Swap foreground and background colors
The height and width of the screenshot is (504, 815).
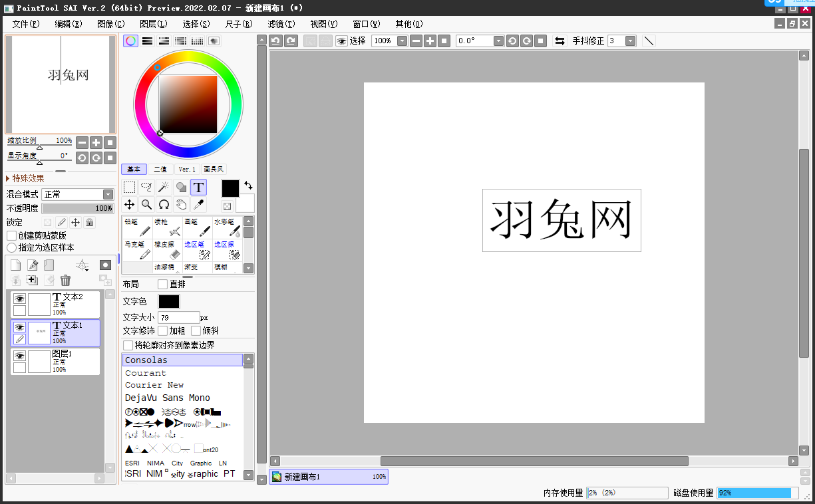[248, 185]
